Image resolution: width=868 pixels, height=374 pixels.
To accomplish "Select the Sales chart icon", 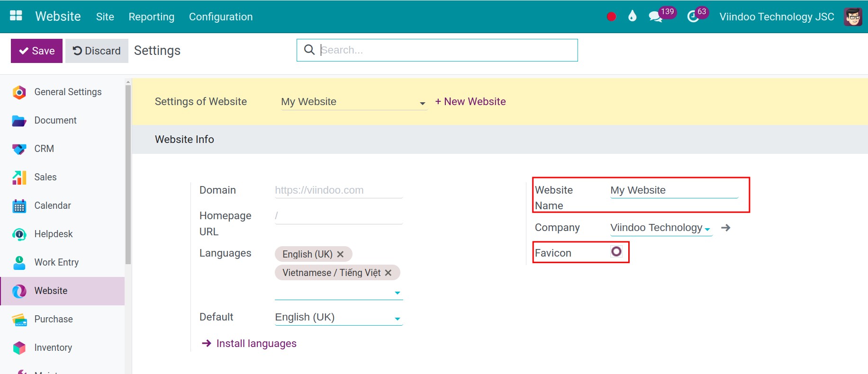I will (19, 178).
